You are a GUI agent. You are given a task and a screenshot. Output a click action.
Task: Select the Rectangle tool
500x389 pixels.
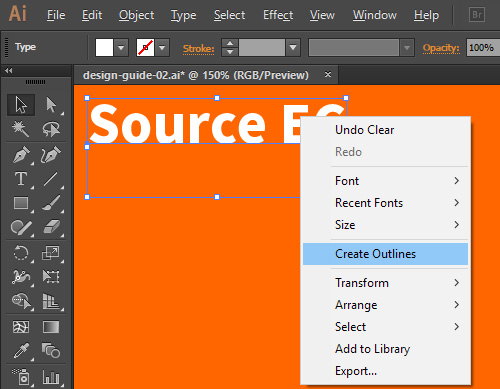(21, 203)
